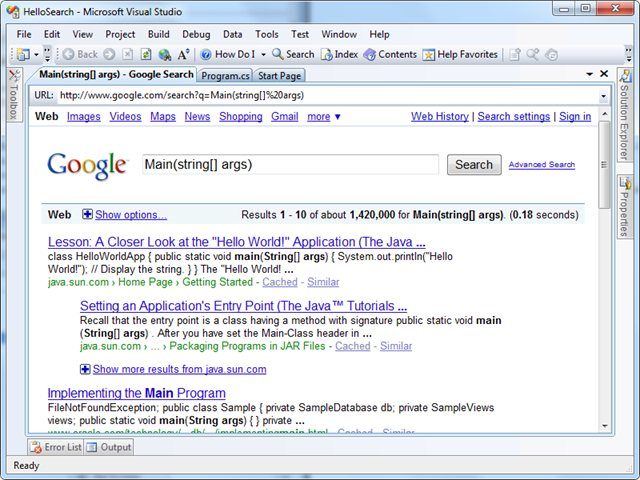Open the Properties side tab

tap(624, 207)
